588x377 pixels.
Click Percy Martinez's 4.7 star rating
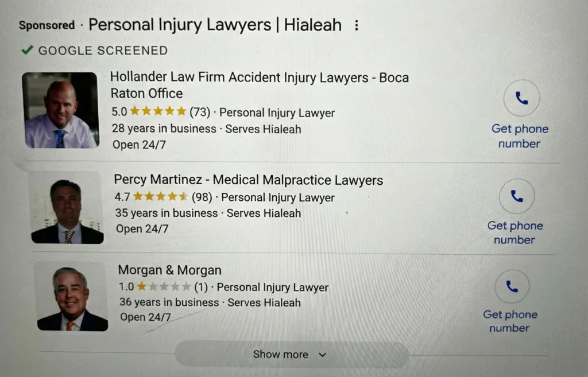click(160, 197)
